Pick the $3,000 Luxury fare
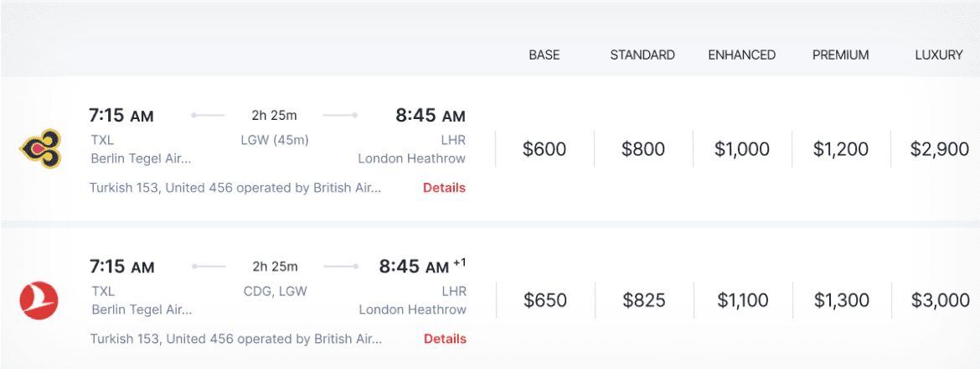 pyautogui.click(x=941, y=299)
